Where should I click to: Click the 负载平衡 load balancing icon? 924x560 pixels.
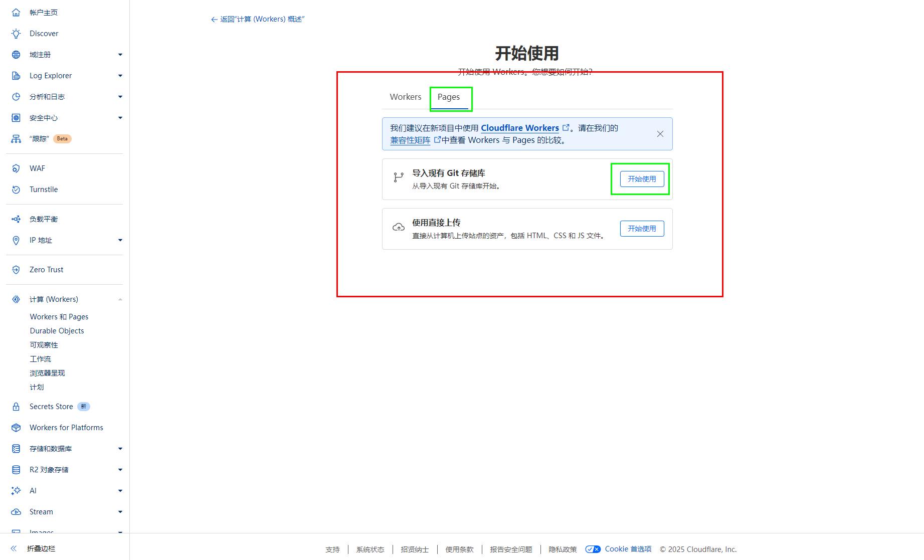click(x=16, y=219)
